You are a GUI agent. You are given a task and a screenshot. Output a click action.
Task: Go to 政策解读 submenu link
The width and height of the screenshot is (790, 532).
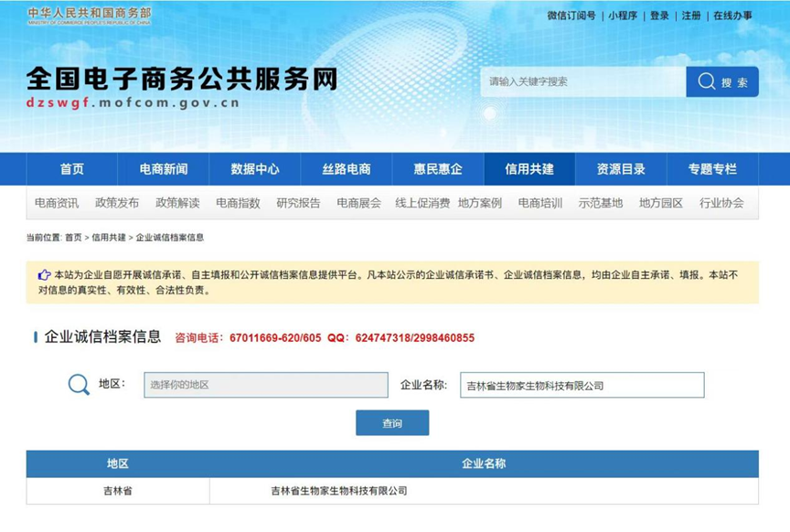coord(177,203)
